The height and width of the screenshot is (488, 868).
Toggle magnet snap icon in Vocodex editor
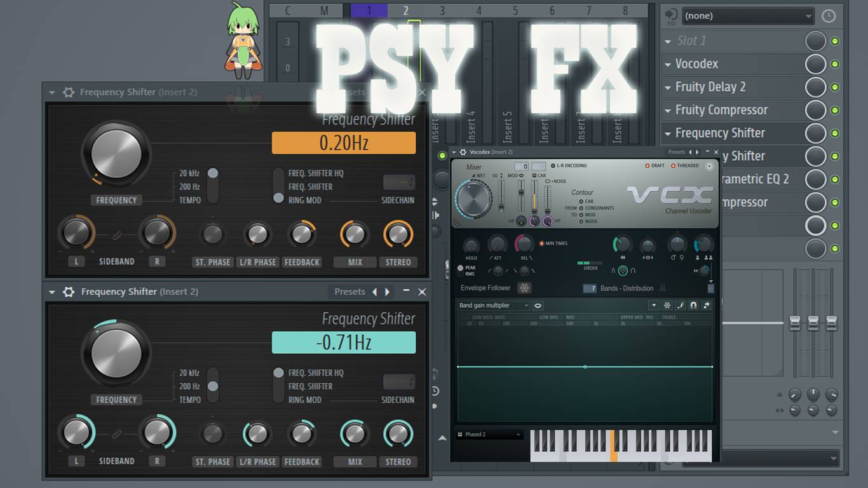tap(693, 306)
